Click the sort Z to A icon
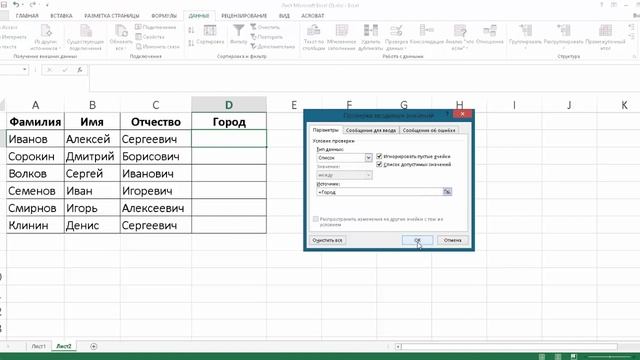This screenshot has height=360, width=640. 191,43
